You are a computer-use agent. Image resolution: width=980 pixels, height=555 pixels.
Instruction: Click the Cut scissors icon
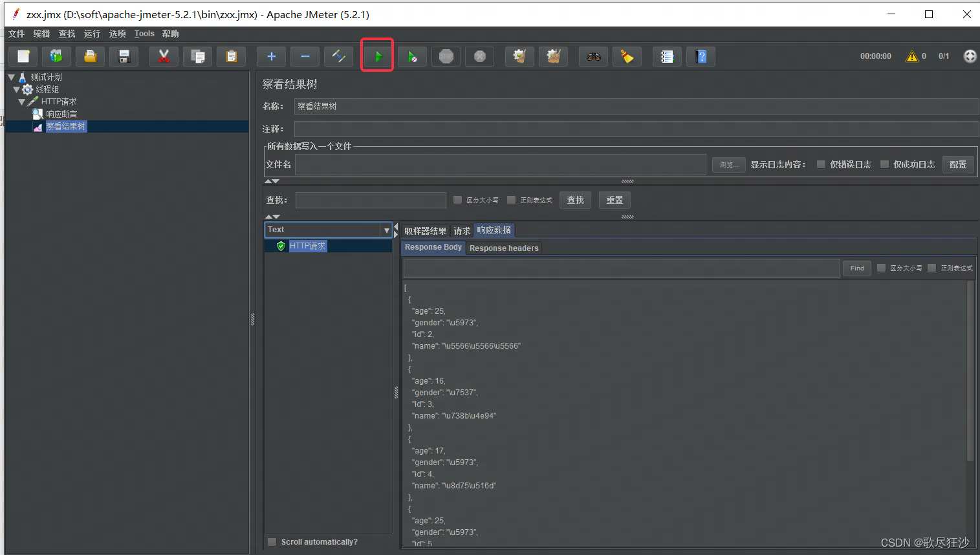pyautogui.click(x=164, y=56)
